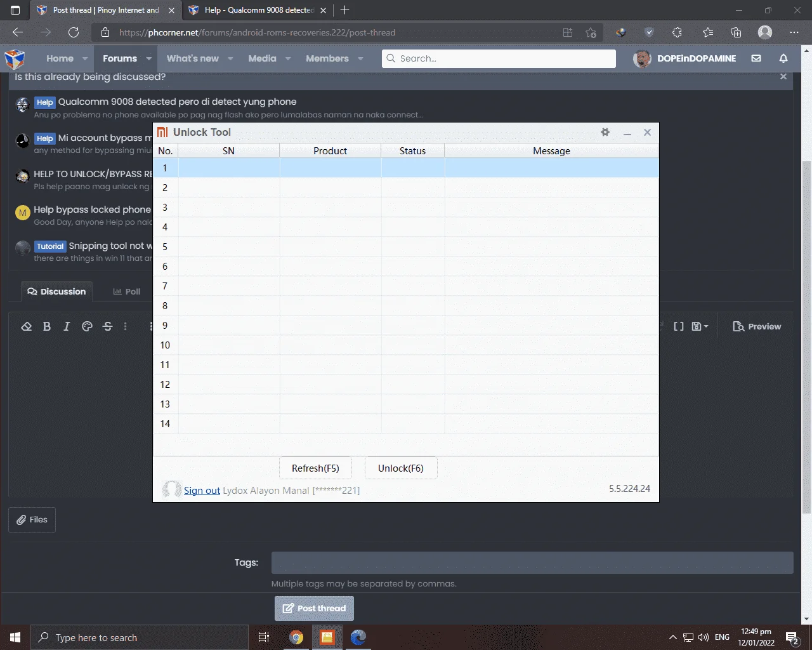
Task: Toggle BB code brackets icon
Action: coord(678,326)
